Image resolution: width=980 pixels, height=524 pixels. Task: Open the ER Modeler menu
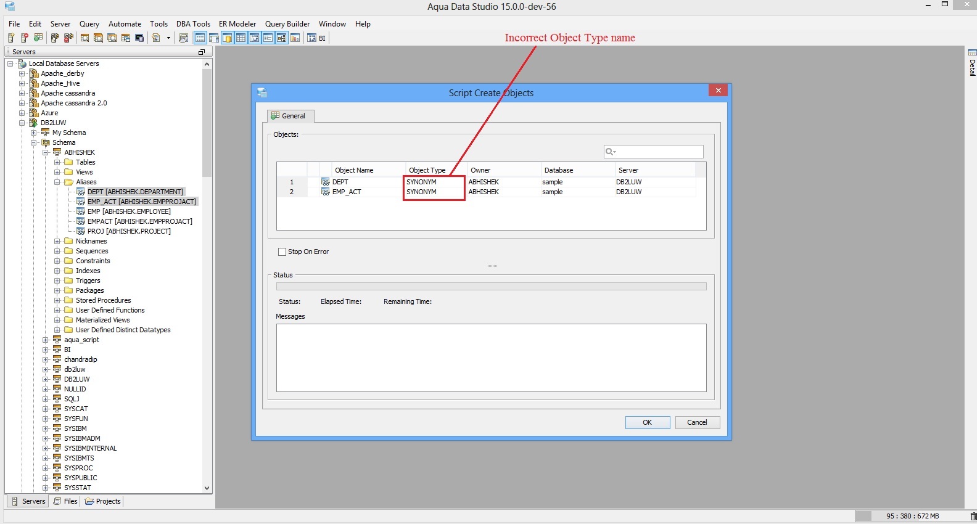click(237, 24)
